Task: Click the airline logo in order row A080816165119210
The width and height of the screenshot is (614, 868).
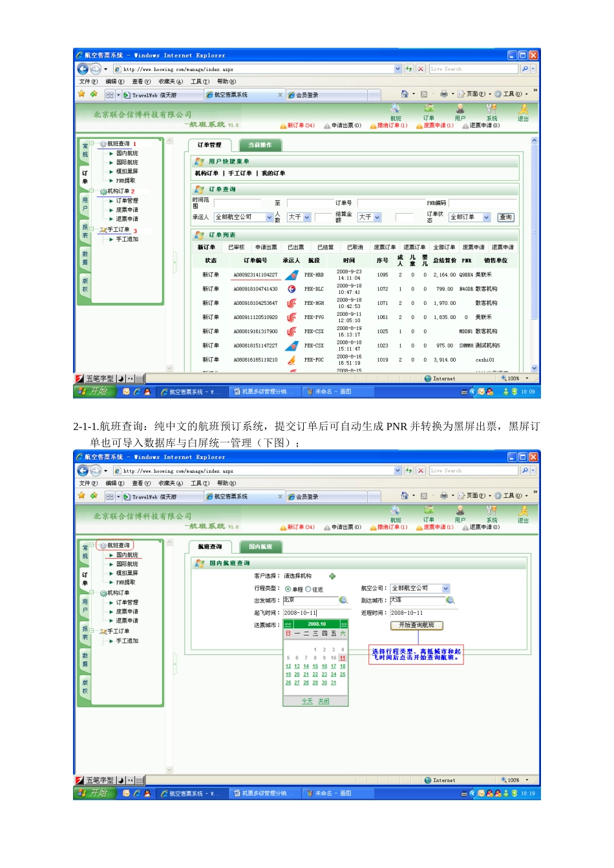Action: [291, 360]
